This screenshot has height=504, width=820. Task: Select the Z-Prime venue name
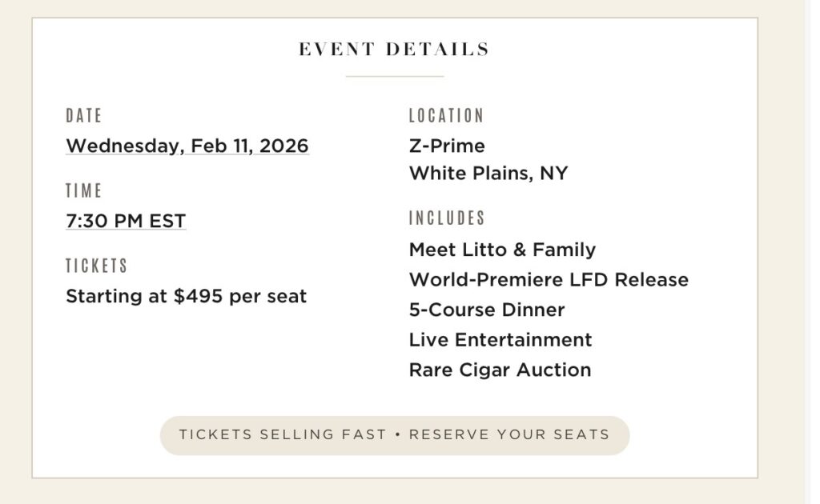447,146
